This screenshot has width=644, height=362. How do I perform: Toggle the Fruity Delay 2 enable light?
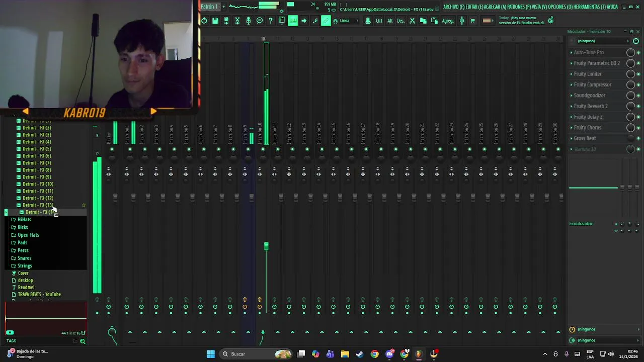click(638, 117)
